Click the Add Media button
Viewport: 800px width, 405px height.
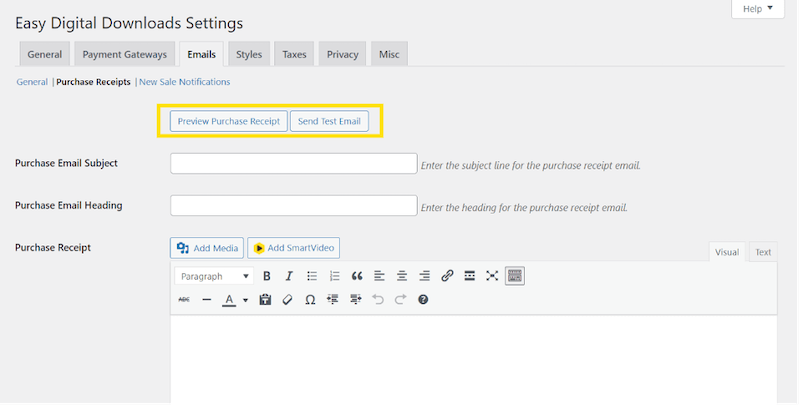pos(207,248)
